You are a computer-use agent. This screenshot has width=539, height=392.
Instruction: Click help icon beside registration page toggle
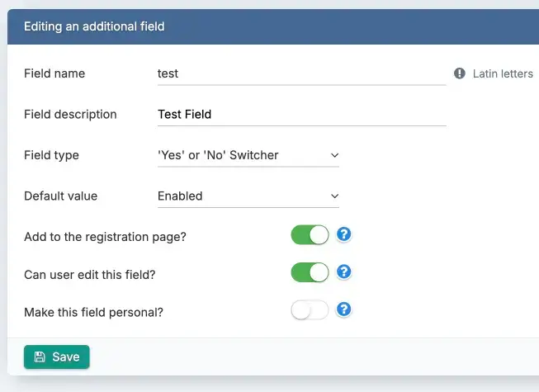(x=345, y=234)
